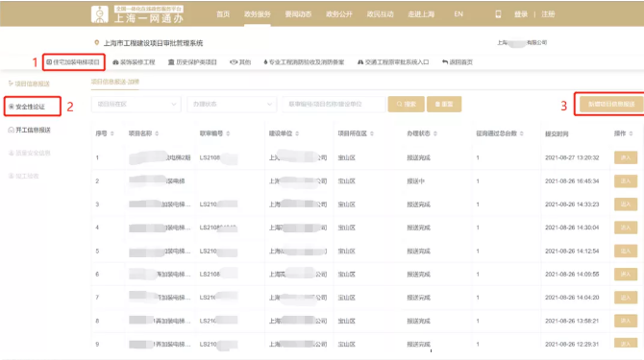Click the 搜索 search button

click(x=406, y=104)
